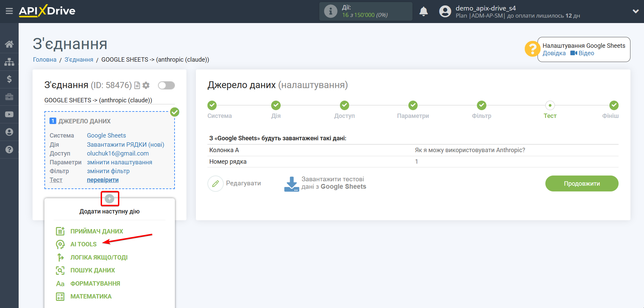Screen dimensions: 644x308
Task: Open the home icon in the sidebar
Action: [9, 44]
